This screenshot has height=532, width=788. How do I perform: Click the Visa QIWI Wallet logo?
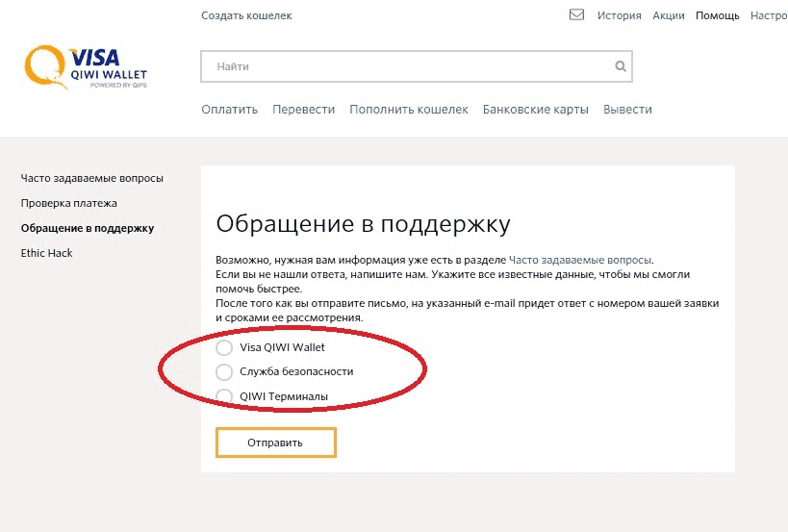click(x=86, y=68)
